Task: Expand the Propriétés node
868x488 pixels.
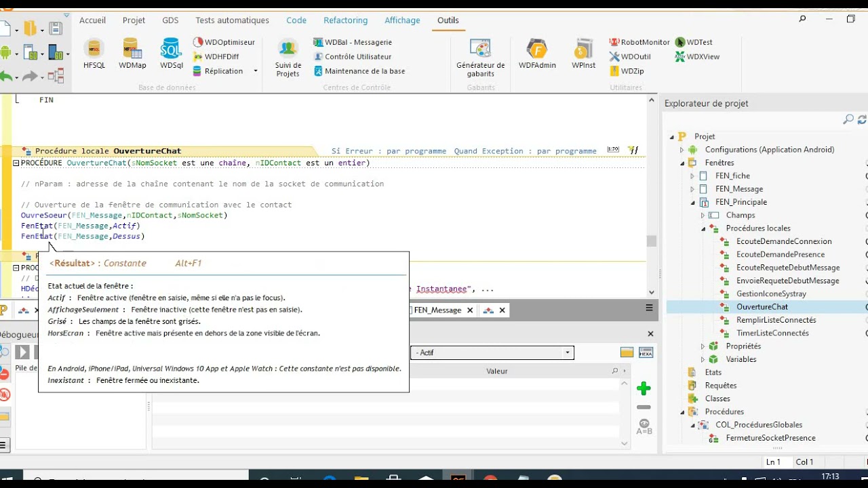Action: (703, 346)
